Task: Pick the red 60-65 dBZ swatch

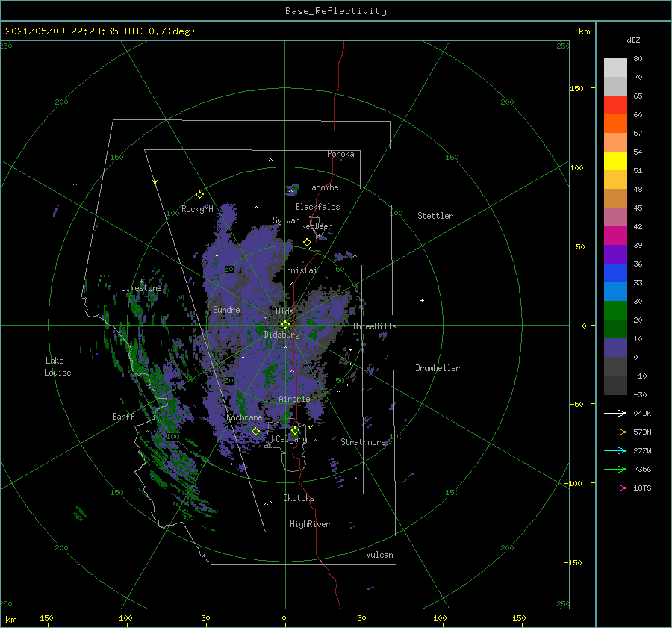Action: (615, 105)
